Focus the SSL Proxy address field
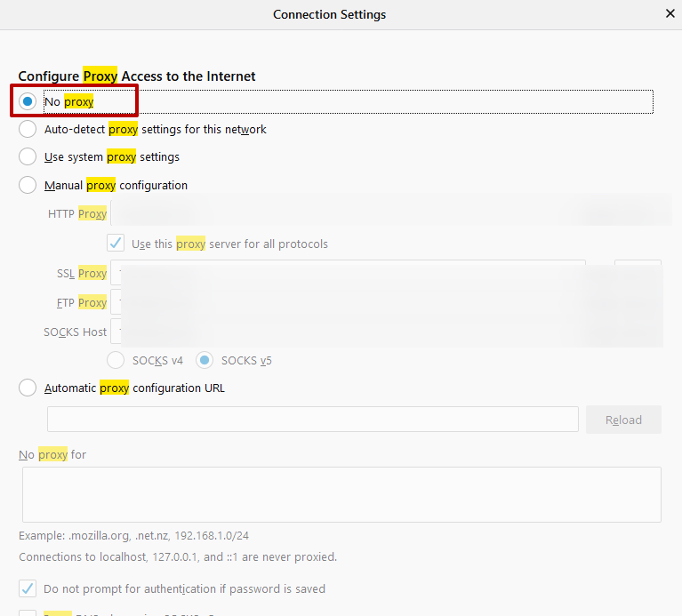 347,273
